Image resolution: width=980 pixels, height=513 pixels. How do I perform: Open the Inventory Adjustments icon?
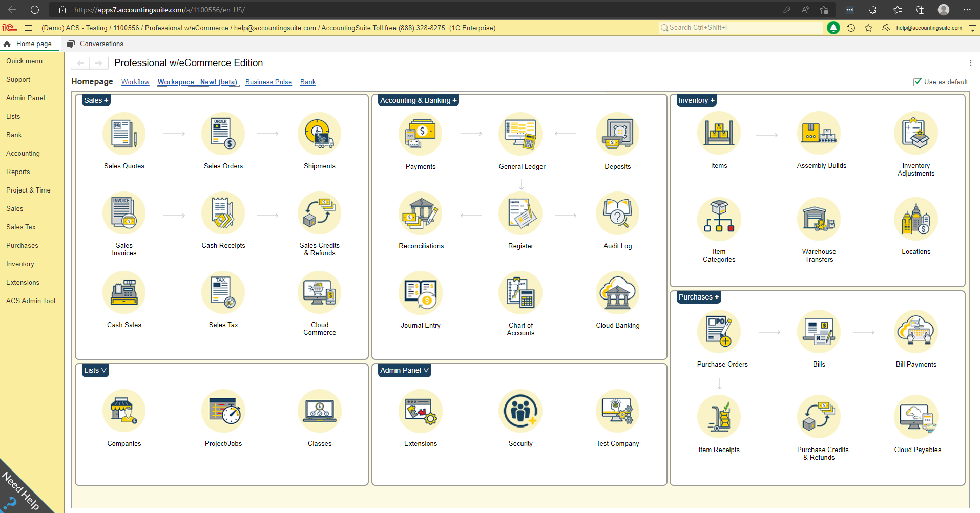click(x=916, y=133)
